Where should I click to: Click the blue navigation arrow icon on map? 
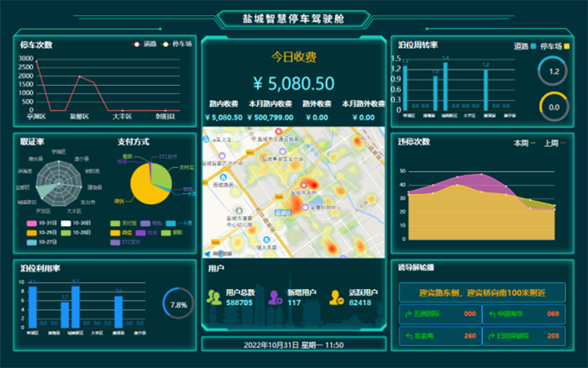207,253
